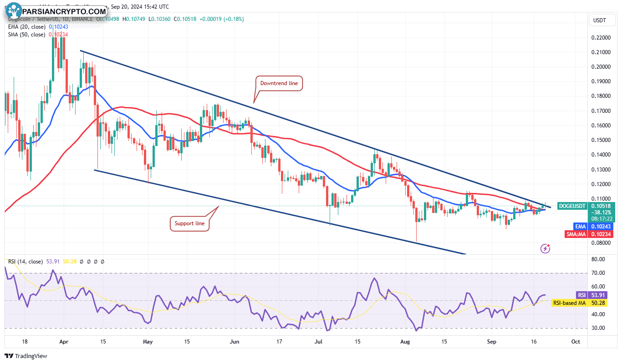Click the 30.00 RSI axis level
Viewport: 622px width, 364px height.
point(599,328)
